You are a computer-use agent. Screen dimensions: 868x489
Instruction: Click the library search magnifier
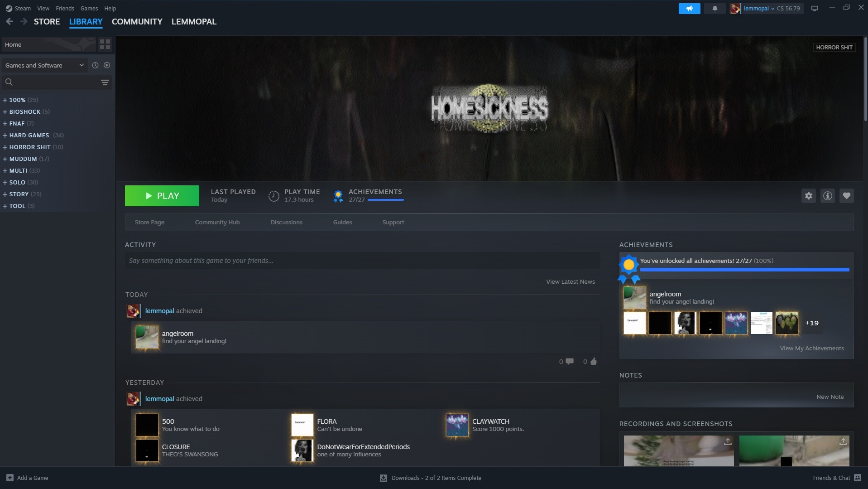pyautogui.click(x=9, y=82)
